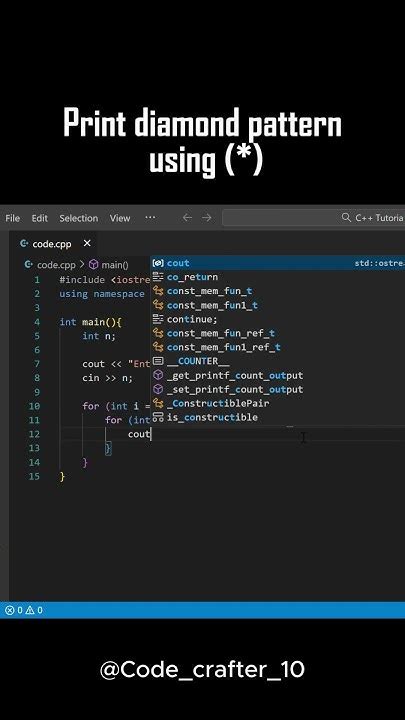Click the C++ Tutorial search box
Image resolution: width=405 pixels, height=720 pixels.
point(314,218)
